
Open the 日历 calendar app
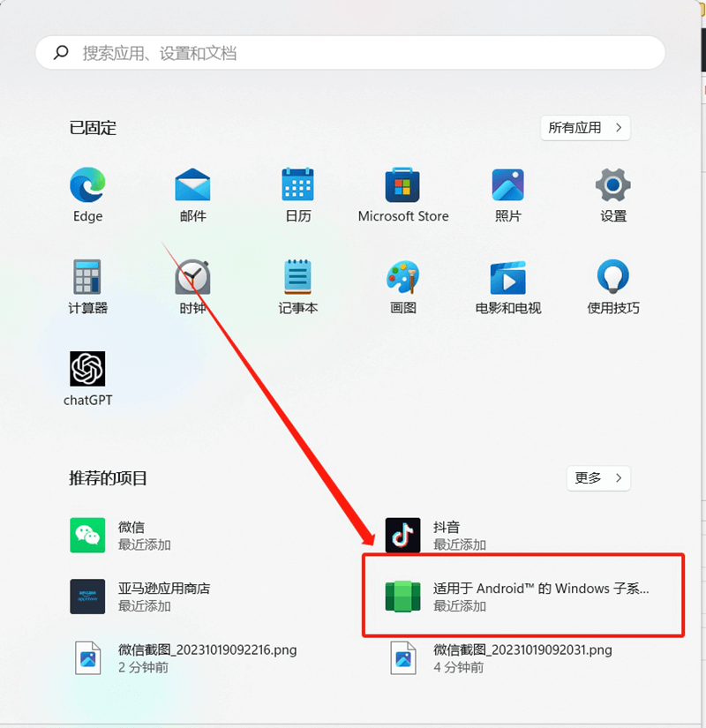[297, 184]
